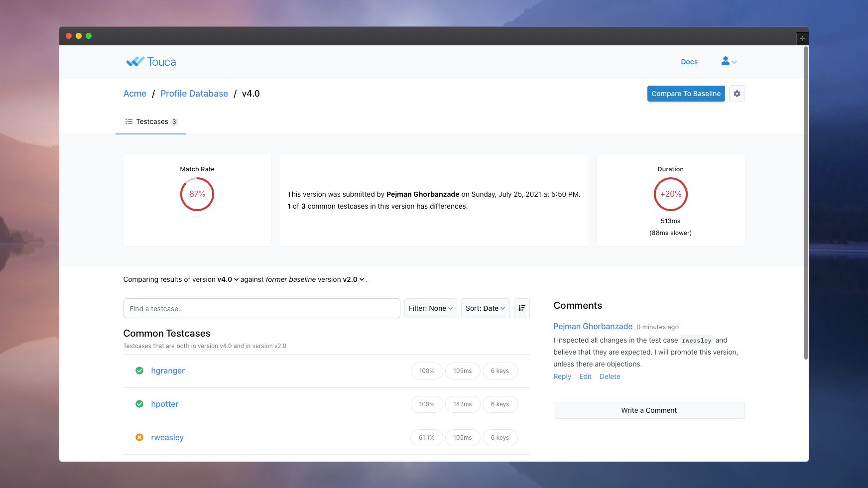Open the user account menu icon

[729, 61]
